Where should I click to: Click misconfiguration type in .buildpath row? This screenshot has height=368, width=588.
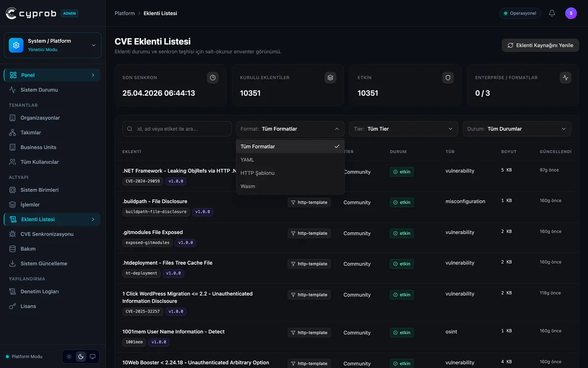coord(465,201)
